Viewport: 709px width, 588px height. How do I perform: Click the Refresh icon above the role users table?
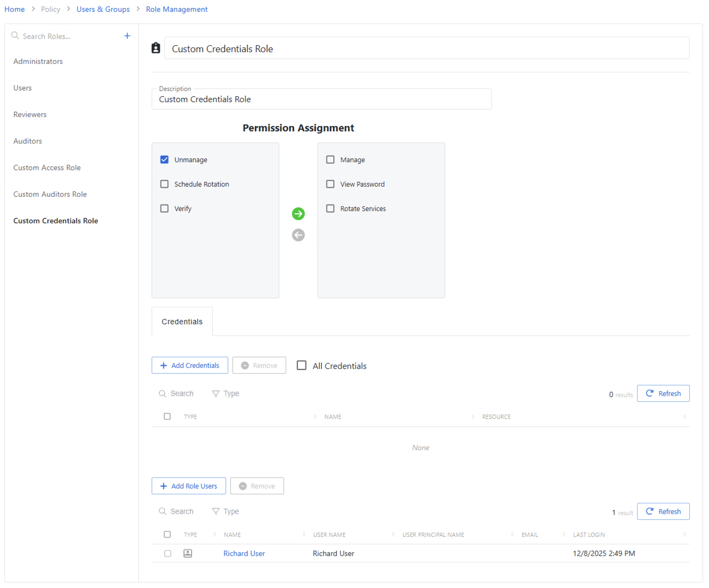tap(650, 511)
